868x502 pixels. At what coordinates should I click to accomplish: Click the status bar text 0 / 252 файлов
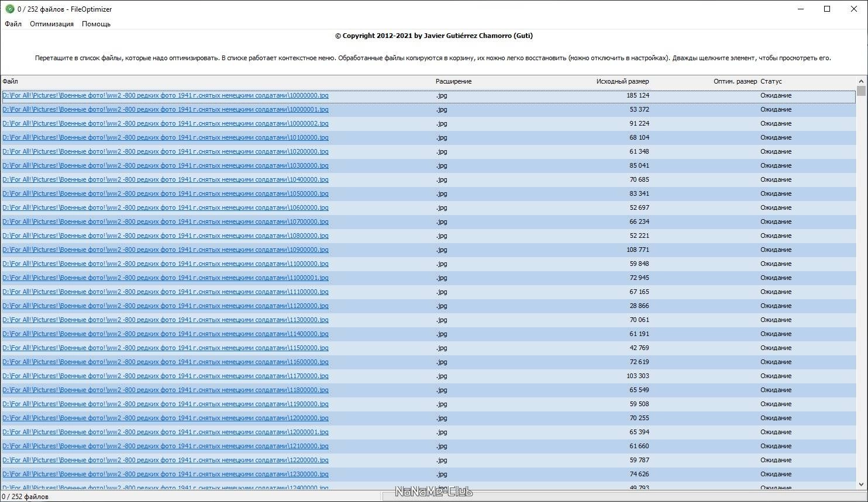click(x=25, y=497)
